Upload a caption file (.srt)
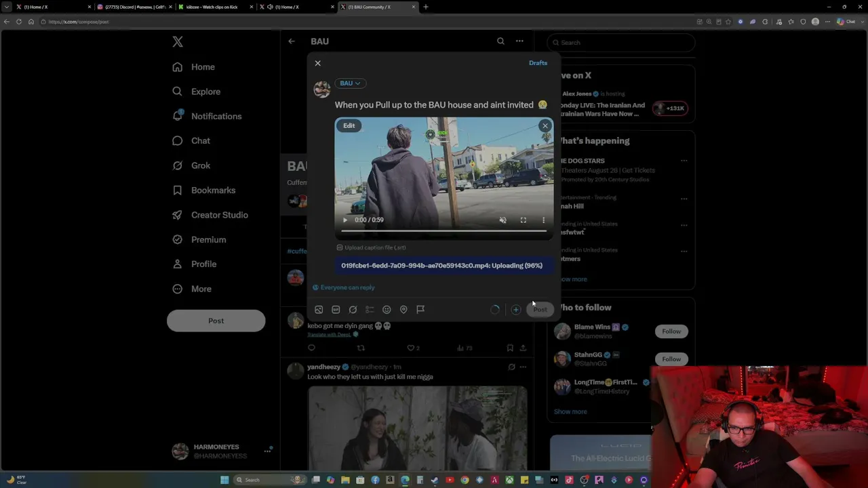Screen dimensions: 868x488 (x=372, y=247)
